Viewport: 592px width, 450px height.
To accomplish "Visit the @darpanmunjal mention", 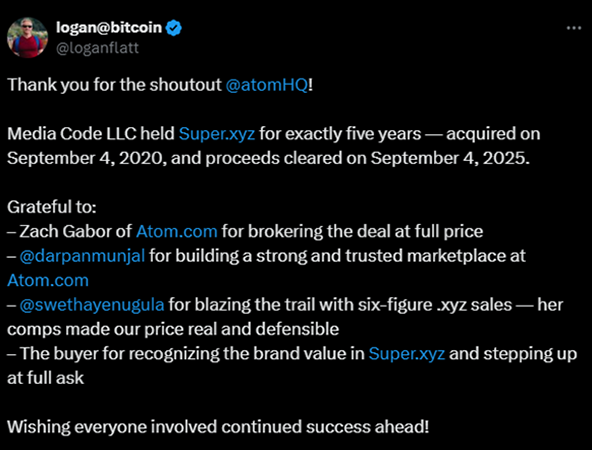I will (82, 256).
